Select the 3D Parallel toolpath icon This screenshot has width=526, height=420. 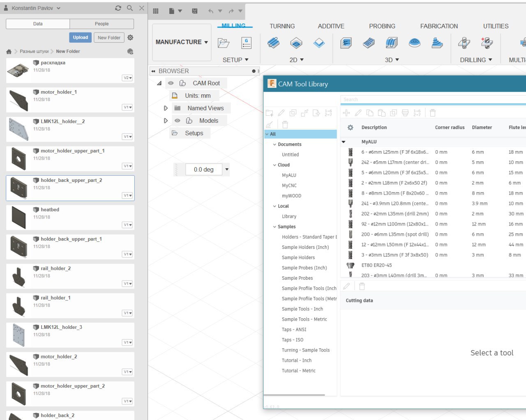pyautogui.click(x=392, y=43)
